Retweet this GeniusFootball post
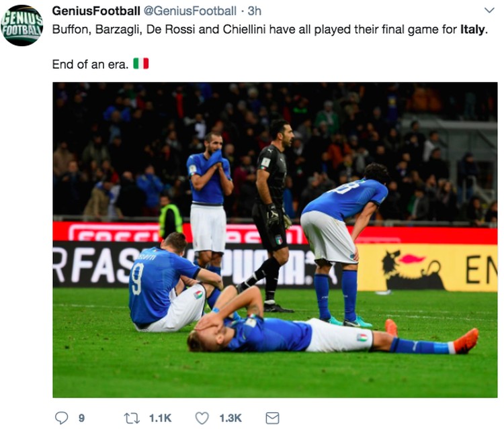The image size is (504, 429). coord(132,418)
